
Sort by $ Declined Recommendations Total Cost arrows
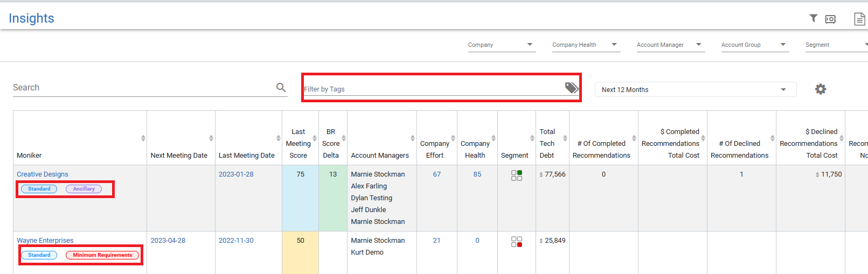click(842, 138)
